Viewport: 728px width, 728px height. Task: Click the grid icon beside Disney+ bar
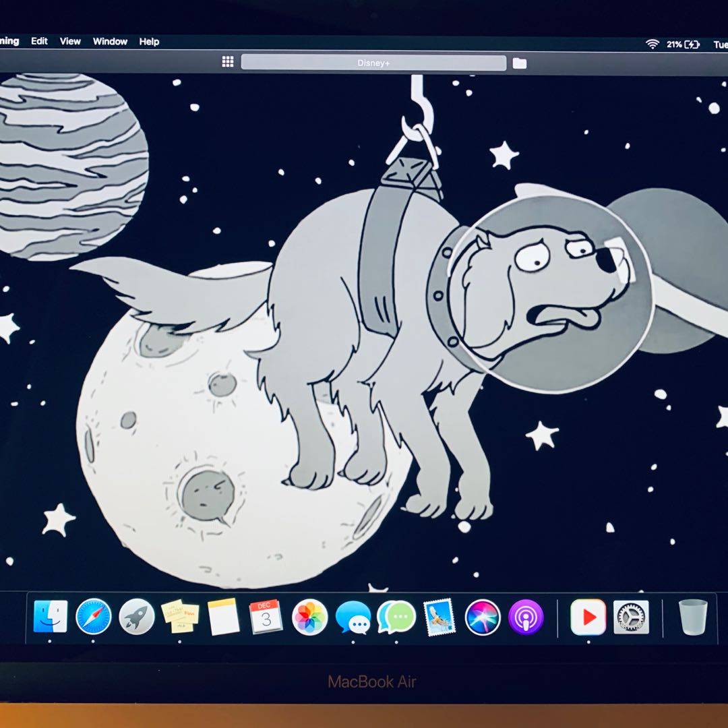pos(228,62)
